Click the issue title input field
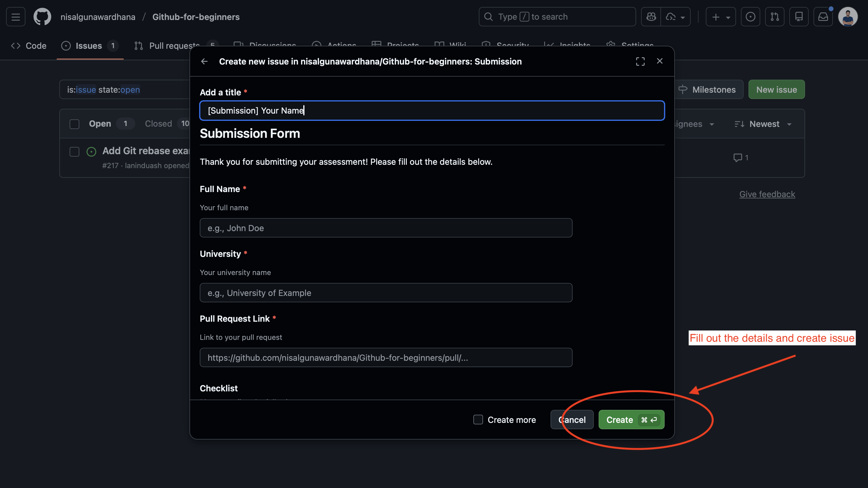The image size is (868, 488). click(432, 110)
